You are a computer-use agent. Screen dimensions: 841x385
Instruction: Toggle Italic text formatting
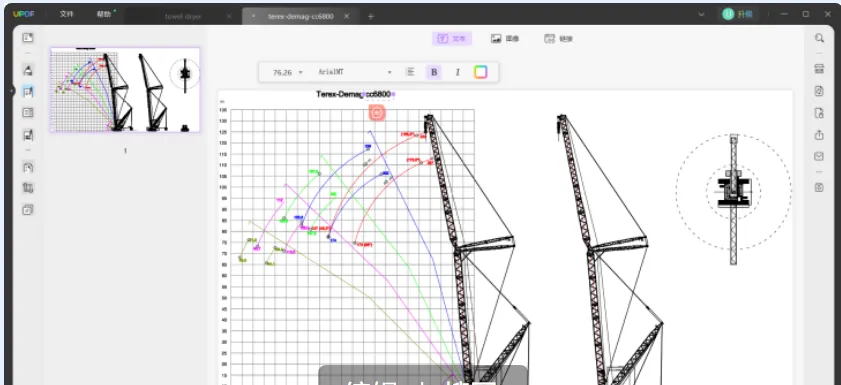click(x=458, y=72)
